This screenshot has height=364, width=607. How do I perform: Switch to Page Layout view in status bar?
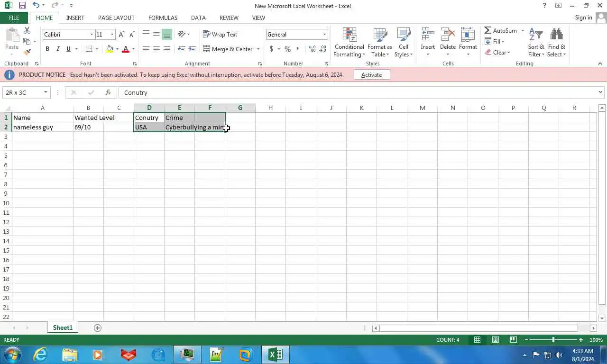coord(495,340)
